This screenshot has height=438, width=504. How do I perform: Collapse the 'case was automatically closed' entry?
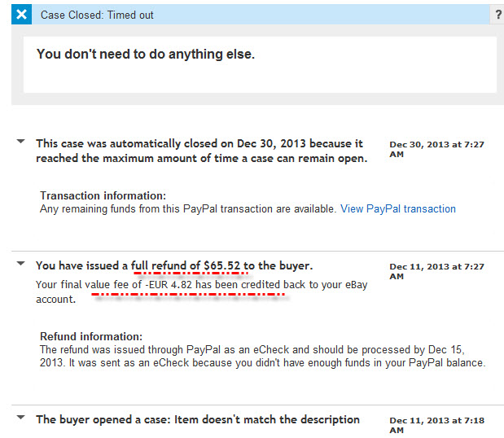pos(21,141)
